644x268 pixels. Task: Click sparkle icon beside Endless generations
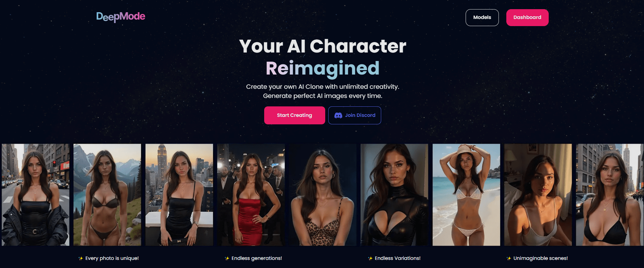tap(227, 258)
